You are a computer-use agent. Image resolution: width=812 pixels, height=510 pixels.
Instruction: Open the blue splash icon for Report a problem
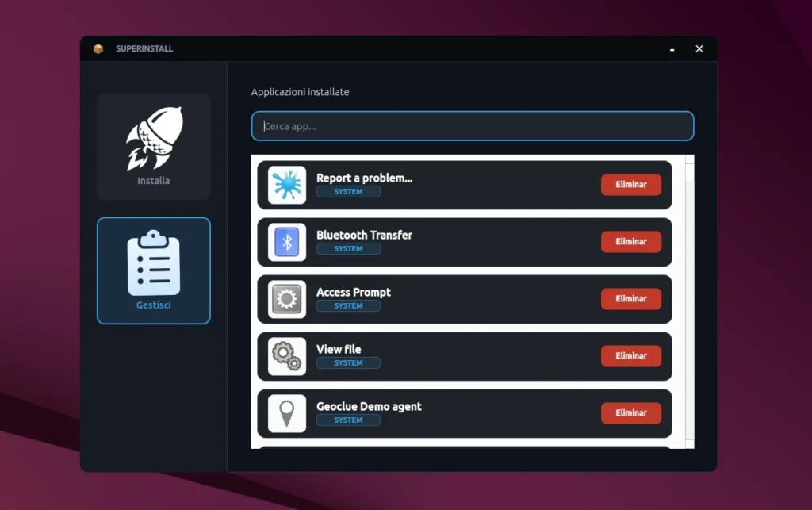tap(285, 184)
